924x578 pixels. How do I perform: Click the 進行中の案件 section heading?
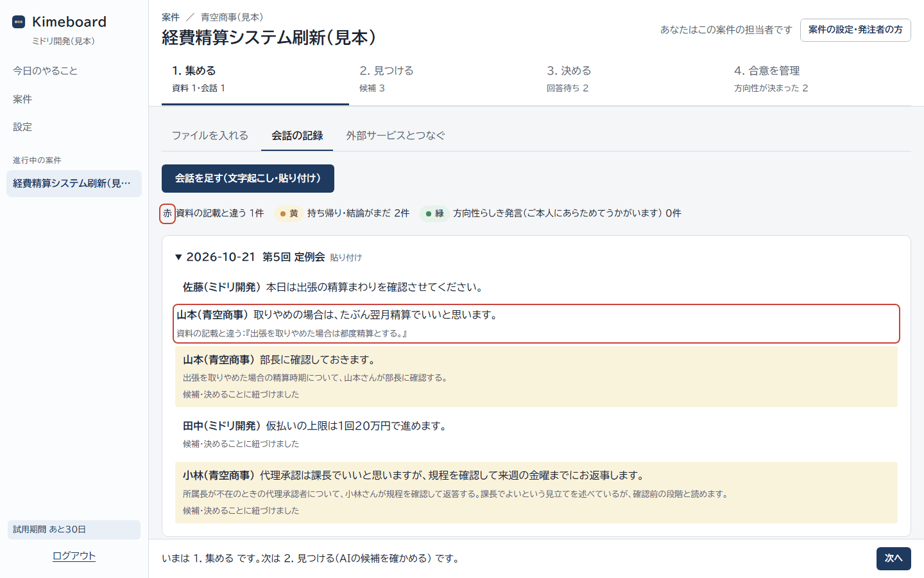[37, 161]
